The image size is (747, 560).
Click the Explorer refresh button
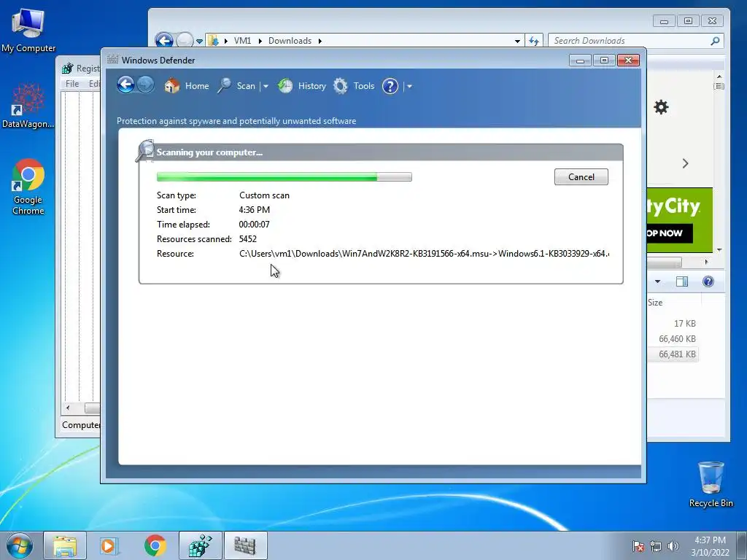(x=534, y=41)
